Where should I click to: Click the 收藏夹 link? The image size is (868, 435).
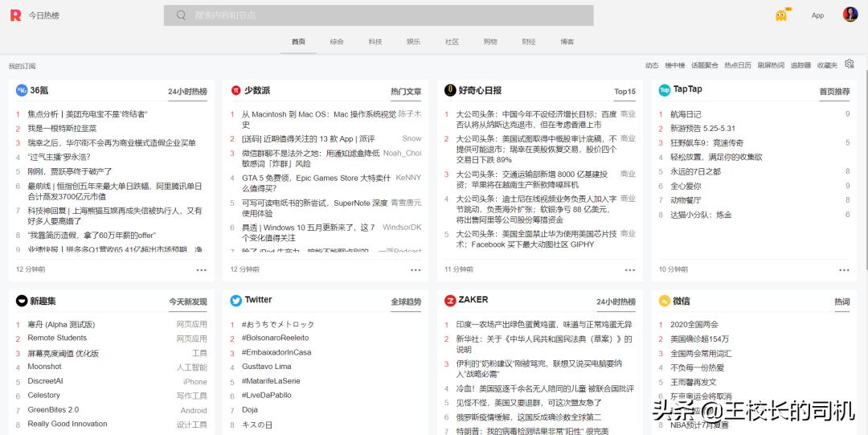click(827, 65)
